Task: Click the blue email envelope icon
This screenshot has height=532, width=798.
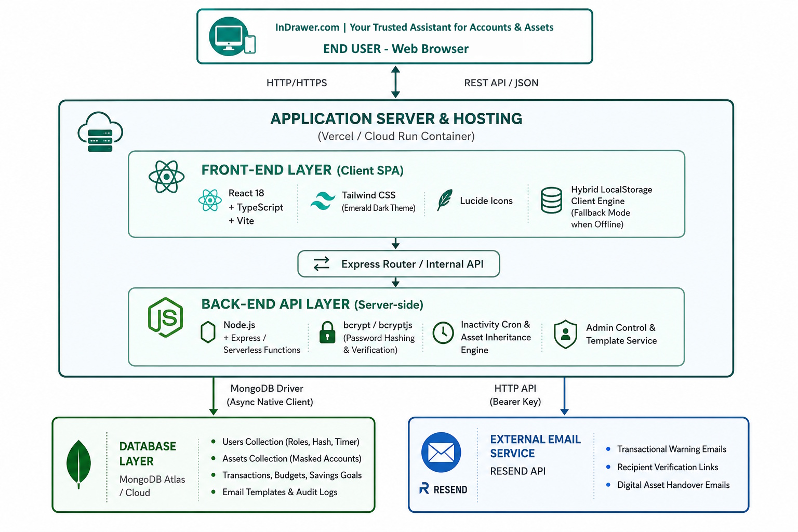Action: [441, 453]
